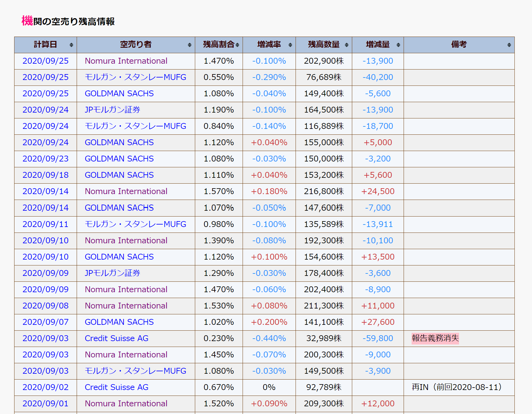532x414 pixels.
Task: Open Nomura International link in 2020/09/14 row
Action: coord(126,191)
